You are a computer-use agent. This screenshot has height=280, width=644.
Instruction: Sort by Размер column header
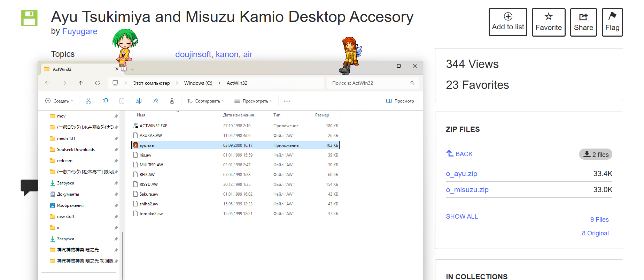[x=322, y=115]
